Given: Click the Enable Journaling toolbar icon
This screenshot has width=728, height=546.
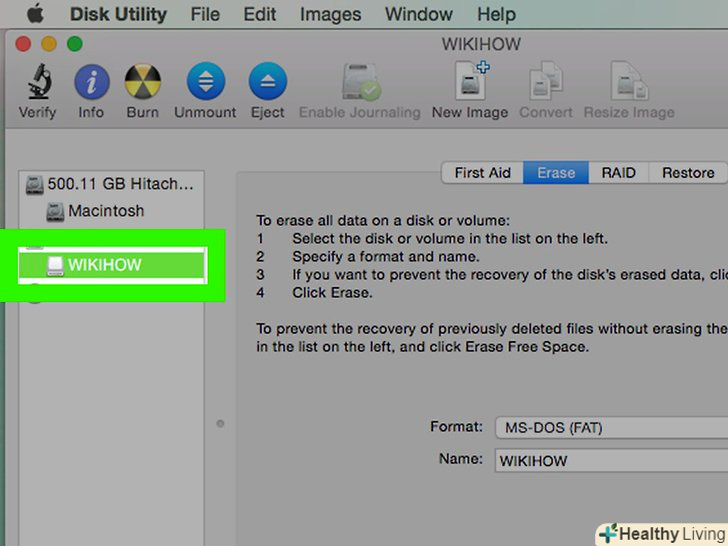Looking at the screenshot, I should coord(361,82).
